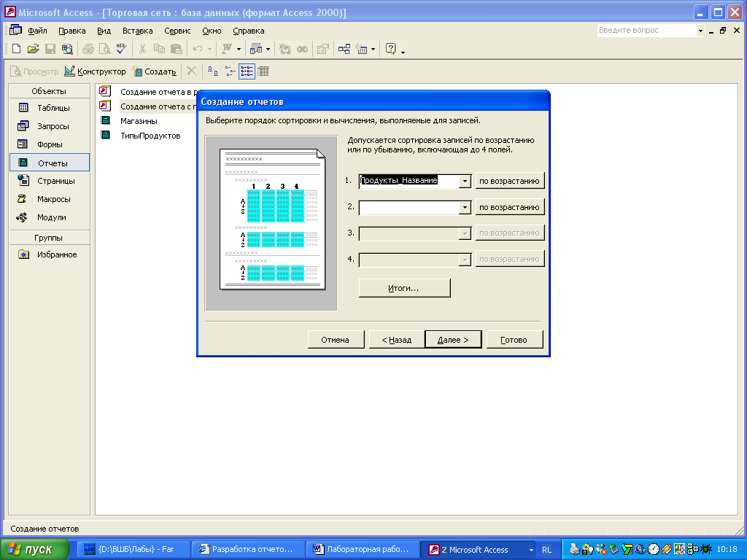Click Отмена in report wizard
The width and height of the screenshot is (747, 560).
pyautogui.click(x=336, y=340)
